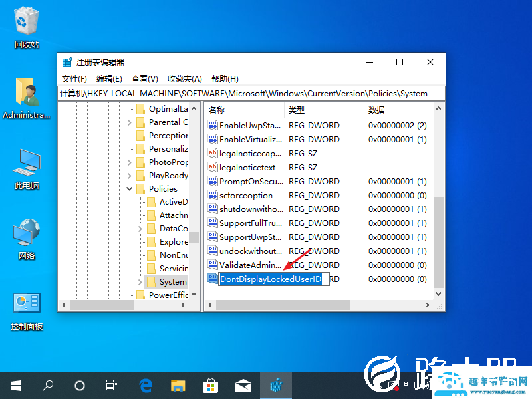
Task: Click the scforceoption DWORD value icon
Action: point(212,195)
